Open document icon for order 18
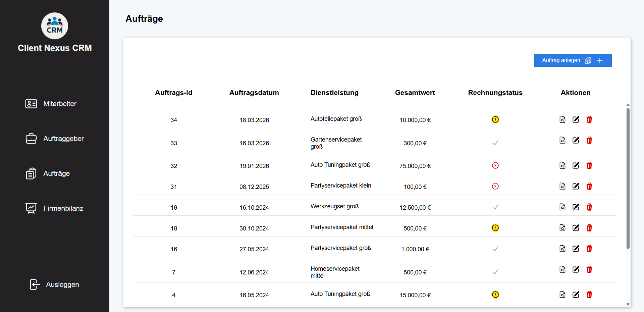The image size is (644, 312). (562, 228)
